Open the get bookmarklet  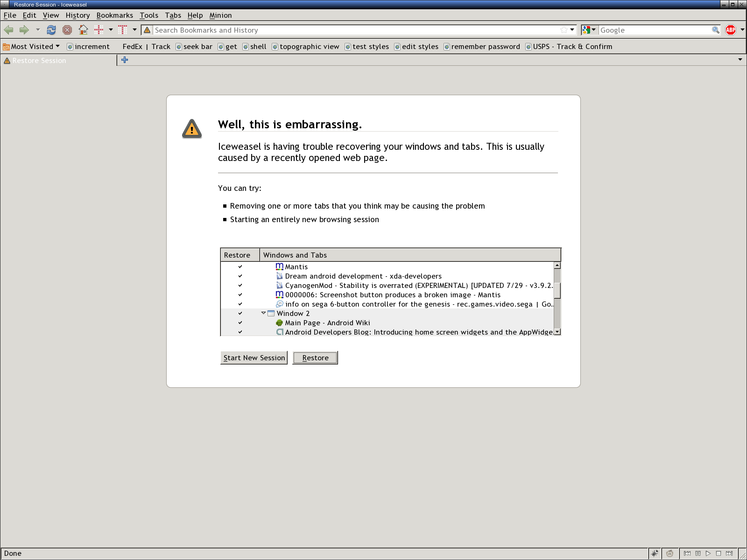pyautogui.click(x=227, y=47)
